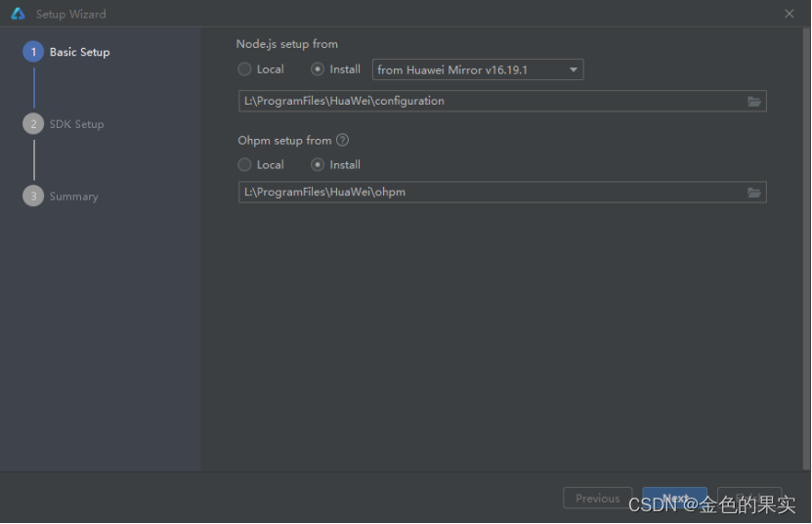Click the 'Ohpm setup from' label

pos(284,141)
